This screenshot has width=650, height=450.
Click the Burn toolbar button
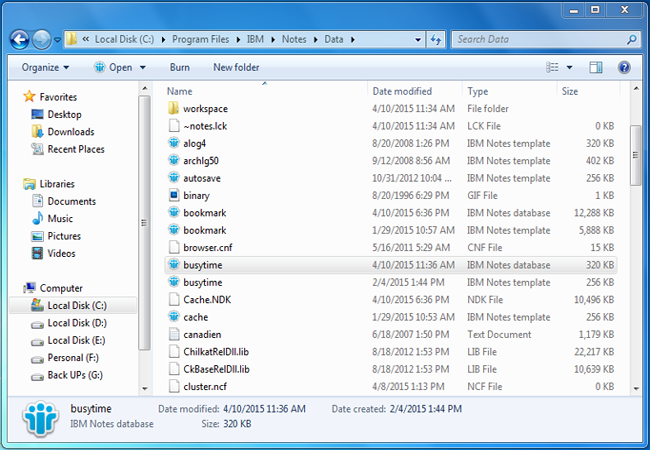point(180,68)
